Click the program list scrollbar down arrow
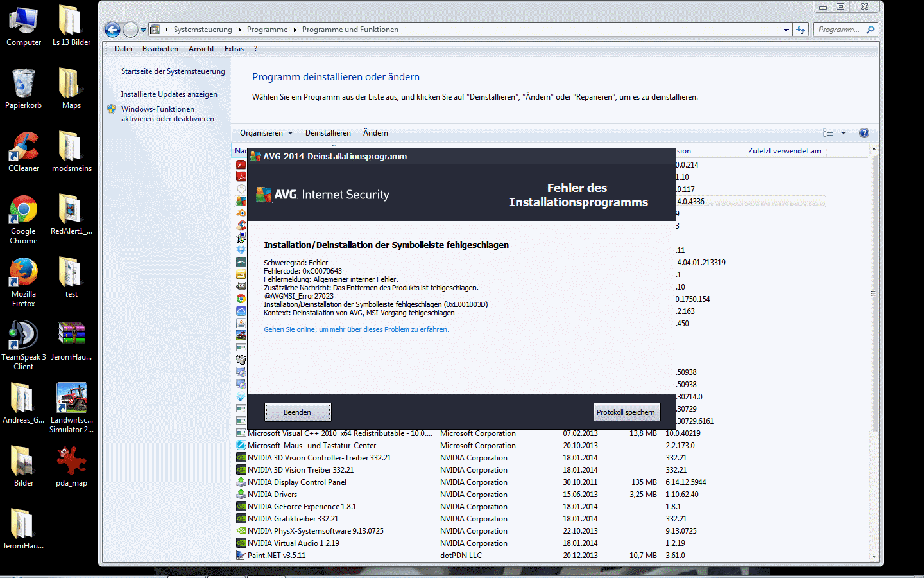 point(873,556)
